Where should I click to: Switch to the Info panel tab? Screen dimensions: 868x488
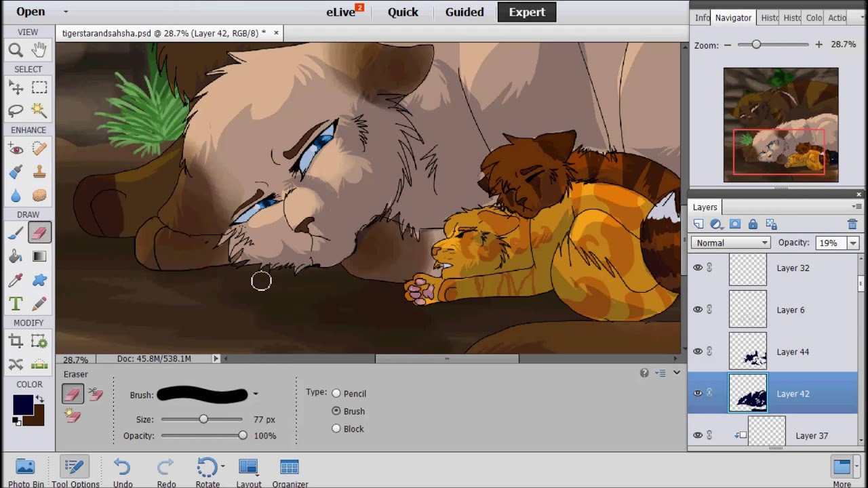tap(702, 18)
